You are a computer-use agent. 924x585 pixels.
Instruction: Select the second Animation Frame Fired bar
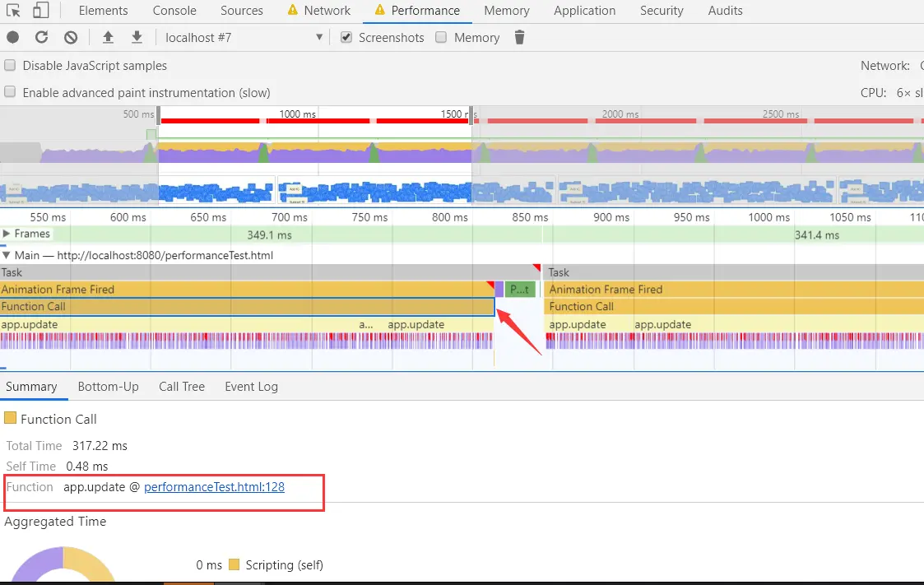(x=734, y=290)
